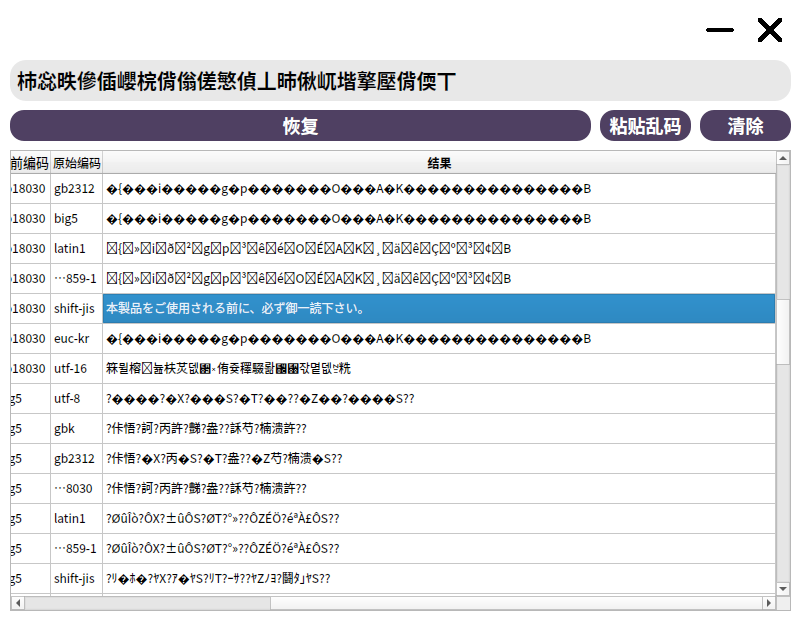Click the garbled text input field

[x=400, y=81]
